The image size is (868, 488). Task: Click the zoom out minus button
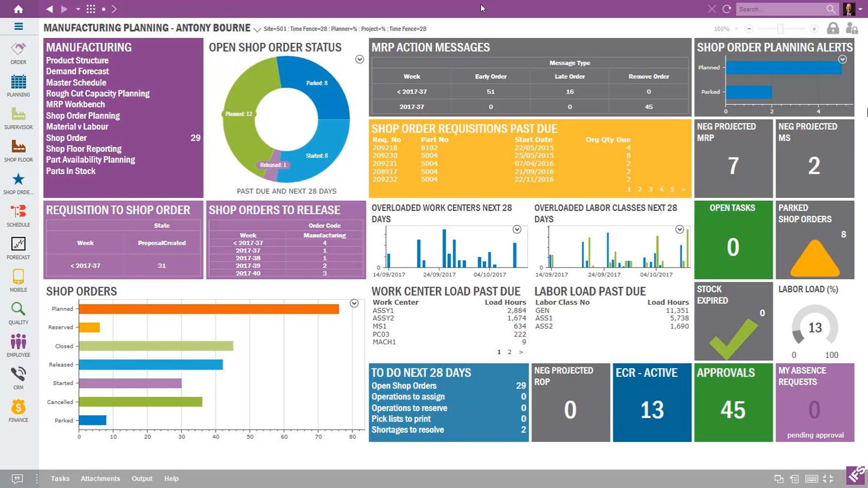[749, 29]
